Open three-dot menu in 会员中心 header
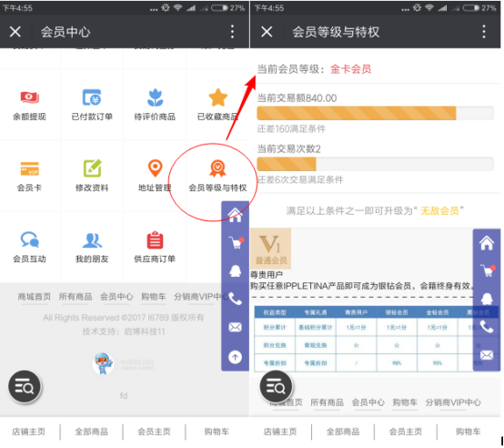The image size is (504, 448). [232, 32]
